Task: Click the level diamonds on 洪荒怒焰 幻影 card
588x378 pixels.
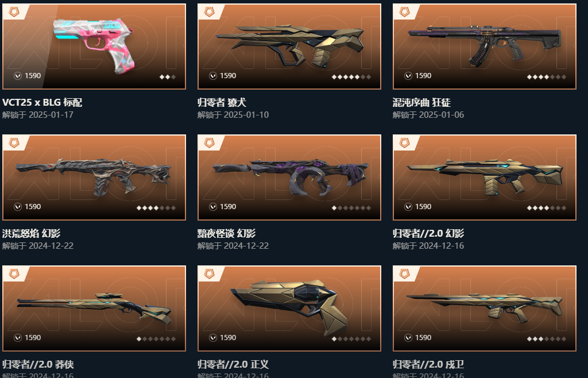Action: pyautogui.click(x=156, y=208)
